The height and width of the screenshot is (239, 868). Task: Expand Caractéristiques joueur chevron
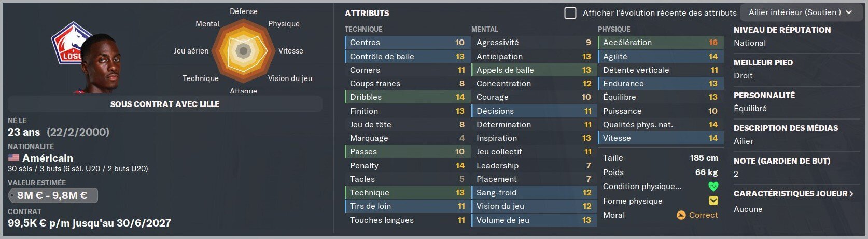850,194
